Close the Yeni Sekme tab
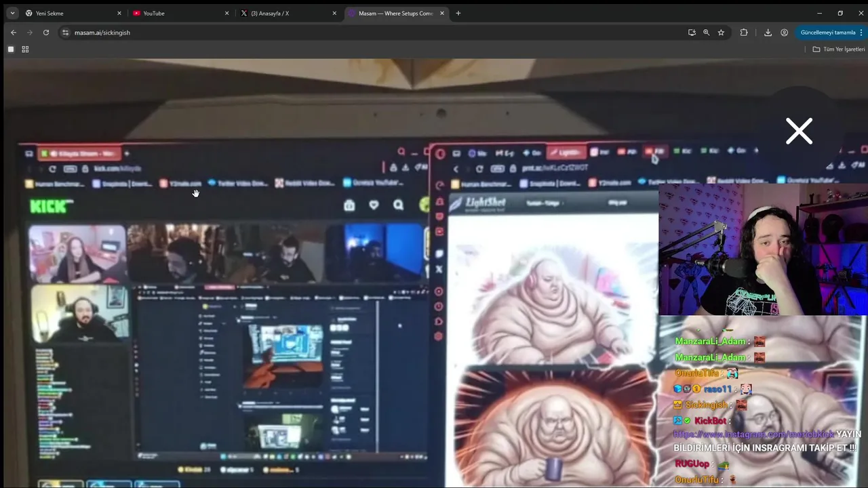The image size is (868, 488). (x=119, y=13)
